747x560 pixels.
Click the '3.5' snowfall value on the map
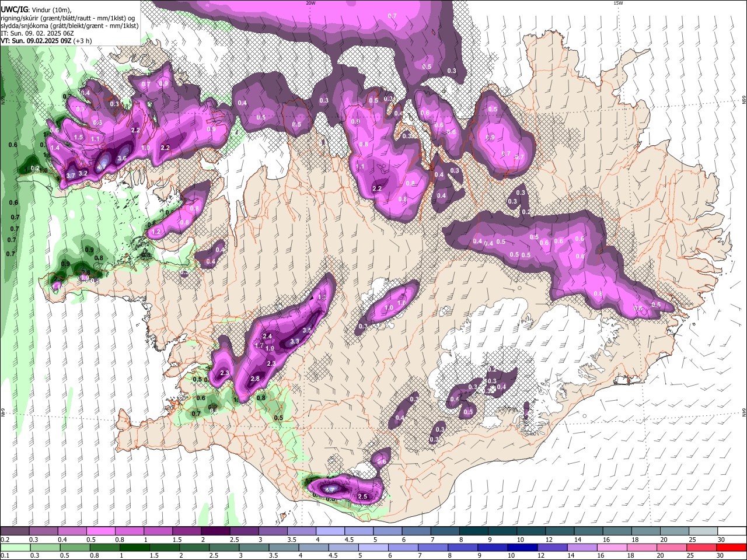point(308,330)
